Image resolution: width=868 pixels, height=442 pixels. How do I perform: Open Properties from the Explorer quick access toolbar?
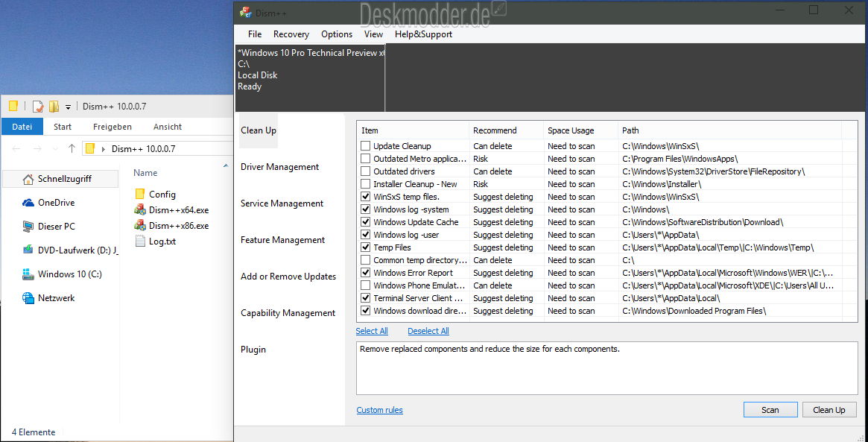(x=38, y=107)
